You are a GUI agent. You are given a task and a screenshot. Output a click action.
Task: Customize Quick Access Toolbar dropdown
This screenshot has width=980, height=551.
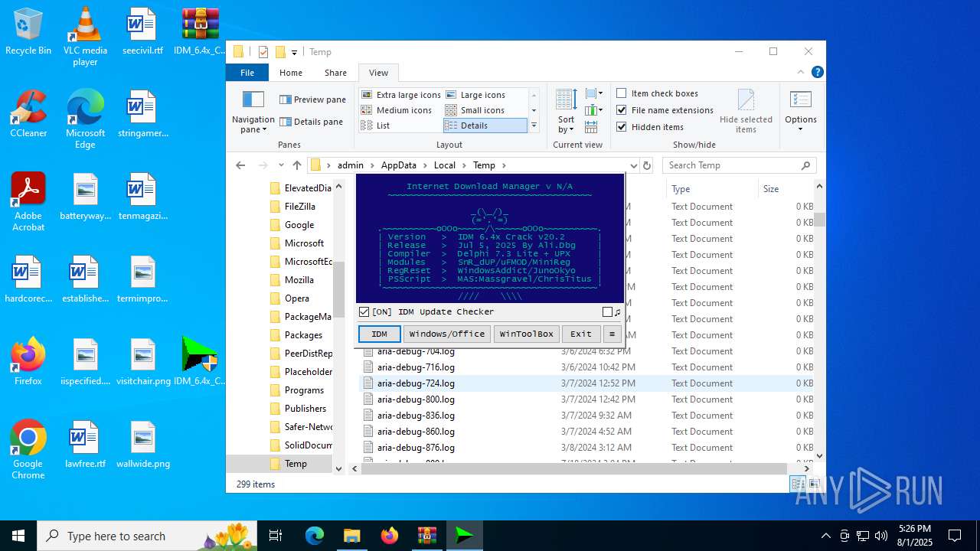(x=294, y=52)
